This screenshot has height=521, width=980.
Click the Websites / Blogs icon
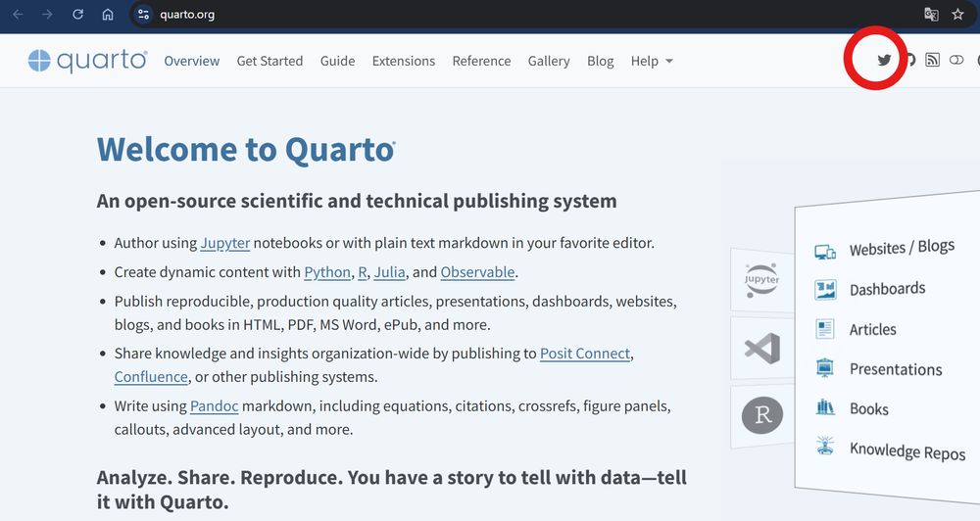click(825, 252)
